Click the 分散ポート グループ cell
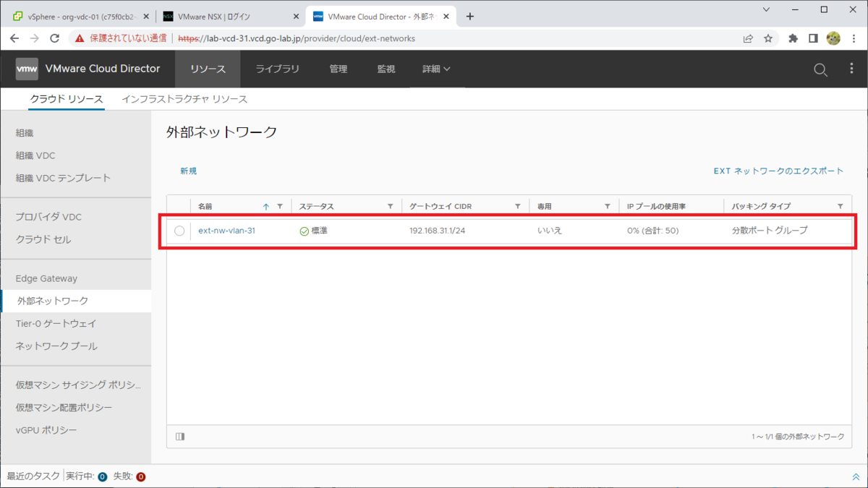Image resolution: width=868 pixels, height=488 pixels. tap(770, 231)
